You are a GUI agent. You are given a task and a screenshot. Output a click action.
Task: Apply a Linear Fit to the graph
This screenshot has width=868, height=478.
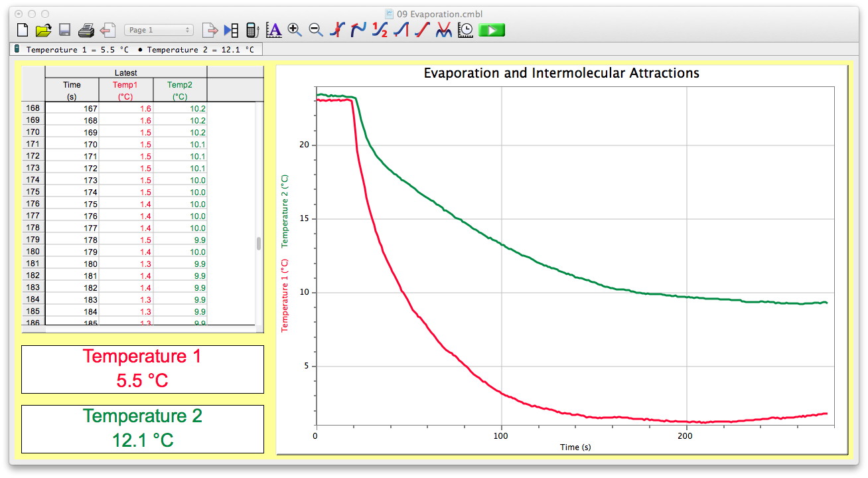(x=421, y=30)
